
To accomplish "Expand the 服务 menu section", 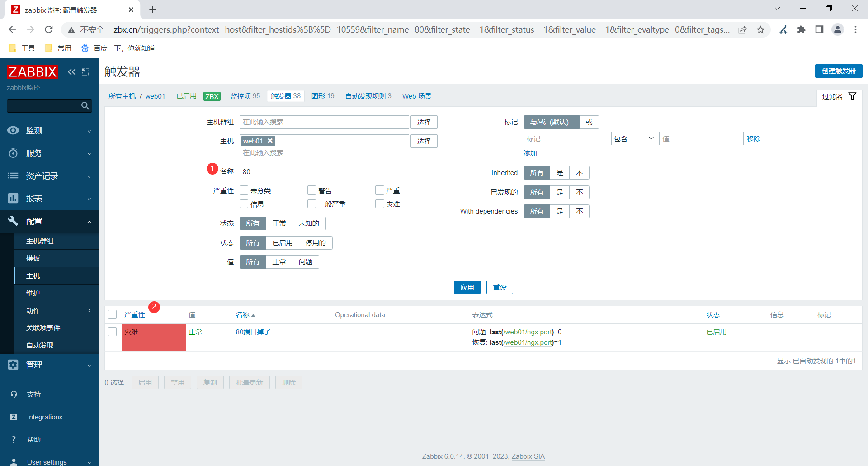I will click(x=89, y=154).
